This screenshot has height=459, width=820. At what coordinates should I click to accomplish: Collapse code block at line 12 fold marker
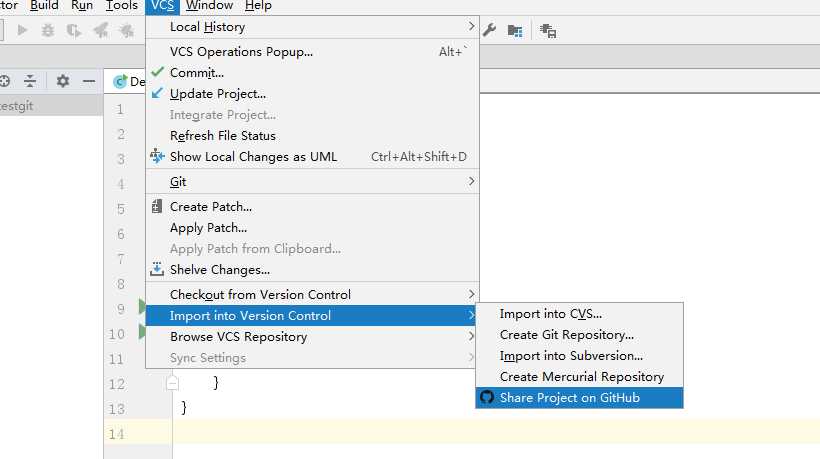tap(173, 383)
